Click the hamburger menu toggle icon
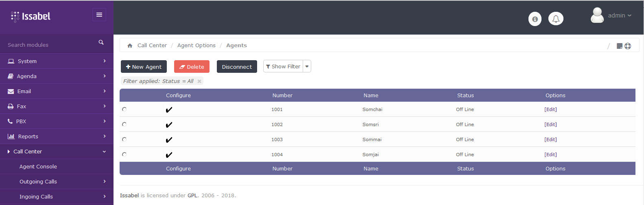Viewport: 644px width, 205px height. (x=99, y=15)
